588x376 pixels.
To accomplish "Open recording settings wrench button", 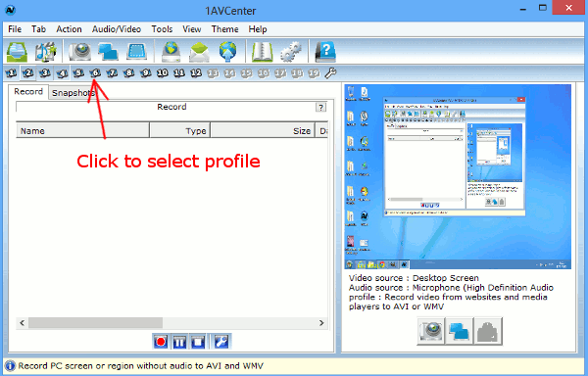I will pos(220,342).
